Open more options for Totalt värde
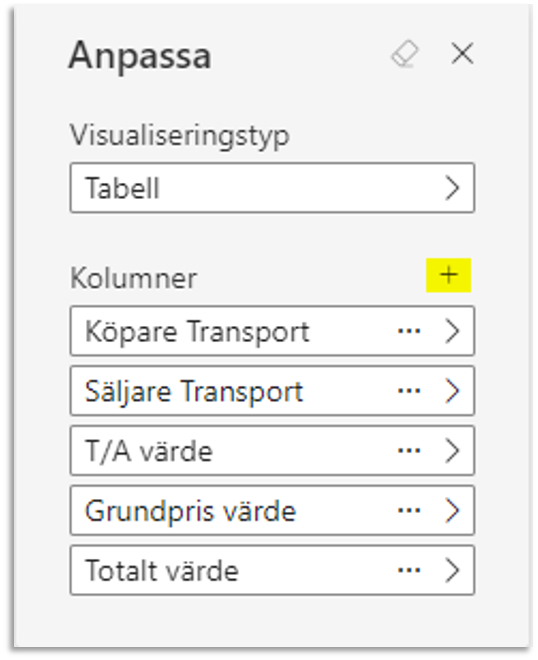 (409, 570)
